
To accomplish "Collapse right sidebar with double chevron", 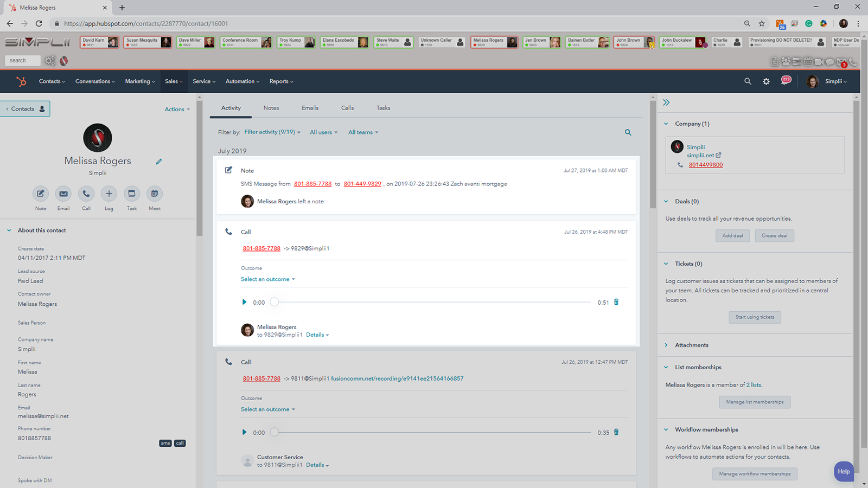I will 666,102.
